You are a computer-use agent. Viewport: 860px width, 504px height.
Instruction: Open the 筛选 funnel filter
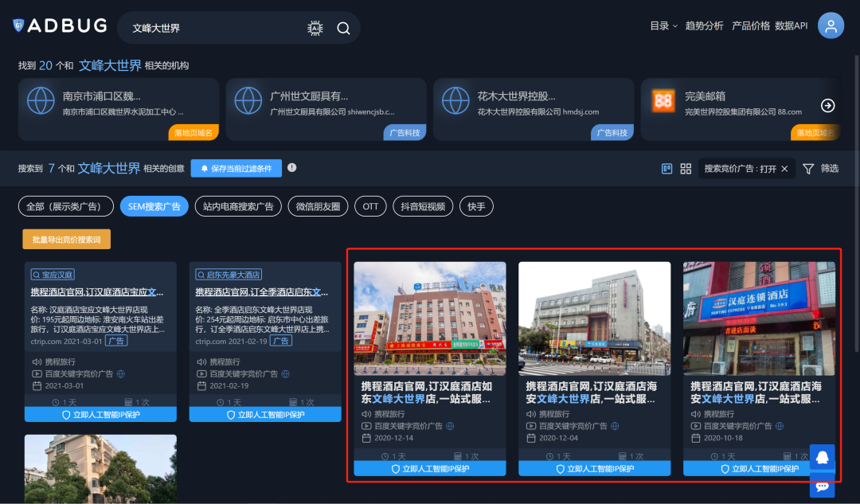pyautogui.click(x=820, y=169)
